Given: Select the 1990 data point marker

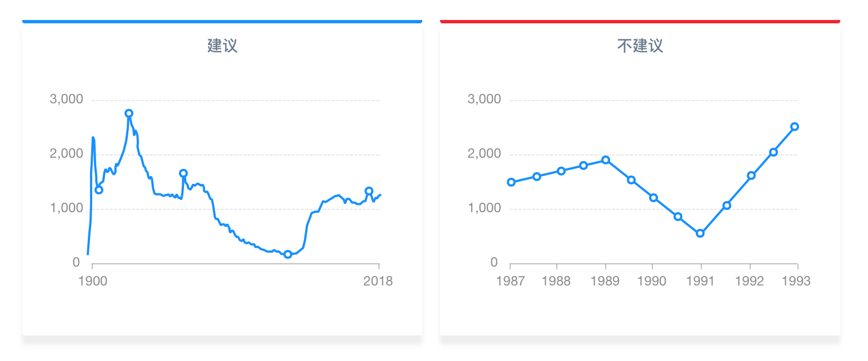Looking at the screenshot, I should 654,198.
